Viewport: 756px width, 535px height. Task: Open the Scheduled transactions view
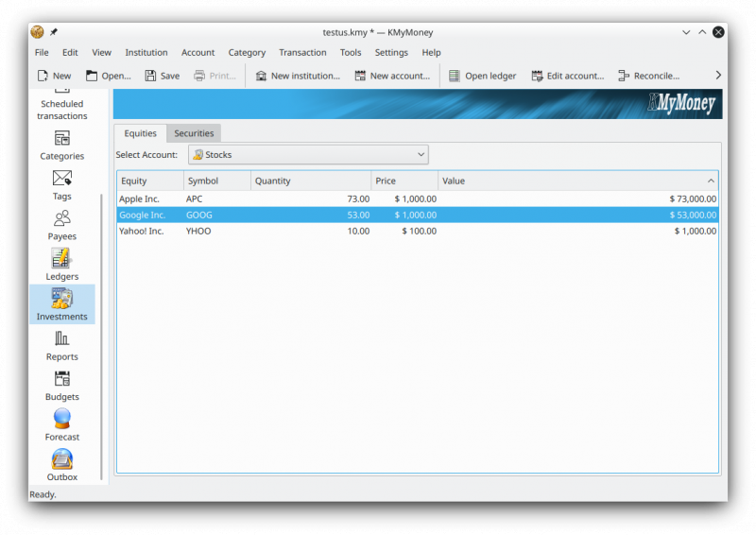click(x=61, y=105)
